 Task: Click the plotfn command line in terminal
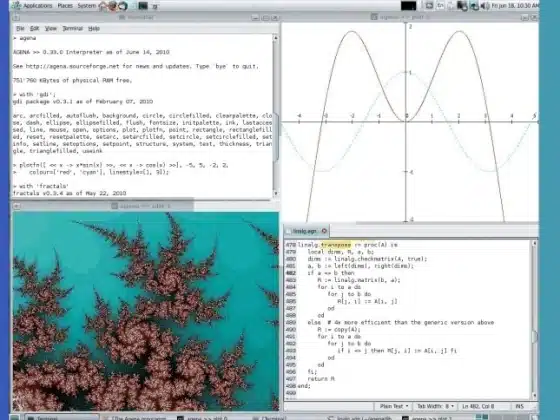click(x=121, y=165)
